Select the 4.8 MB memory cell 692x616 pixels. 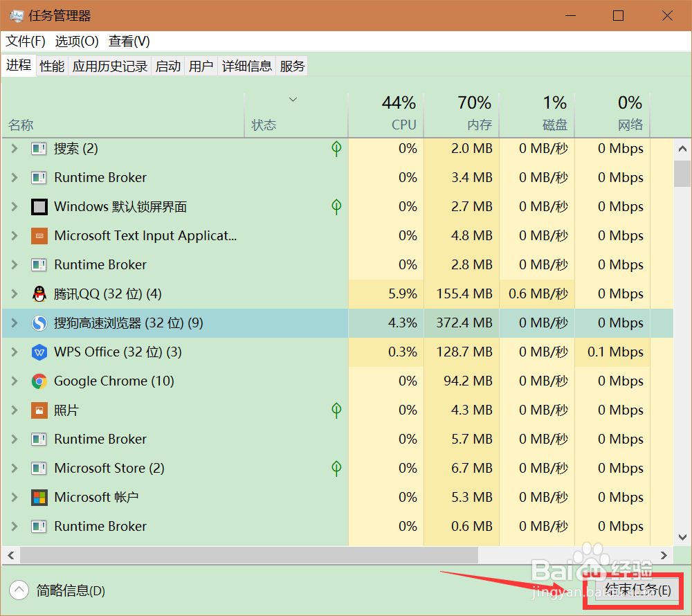tap(462, 236)
